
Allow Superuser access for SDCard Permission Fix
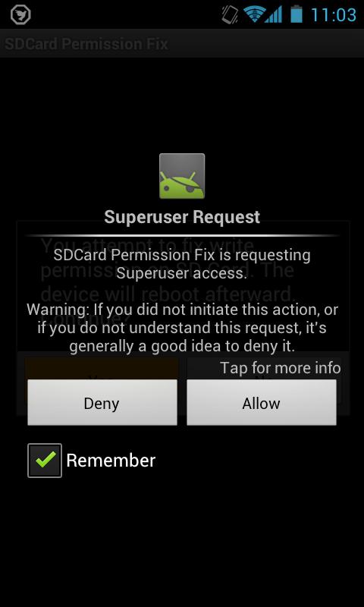pyautogui.click(x=262, y=403)
